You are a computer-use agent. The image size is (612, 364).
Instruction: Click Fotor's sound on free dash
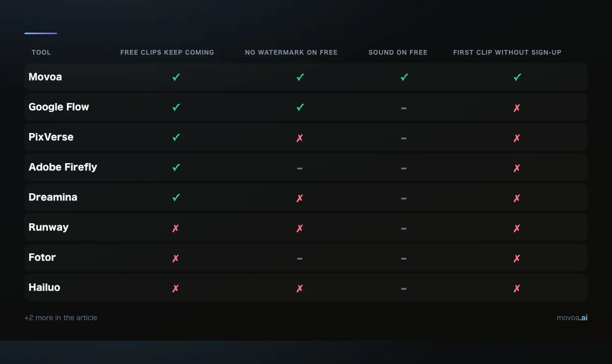pos(404,258)
